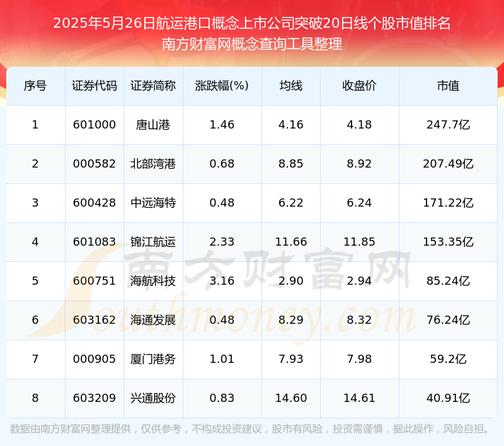Viewport: 504px width, 446px height.
Task: Click change percentage 3.16
Action: (222, 281)
